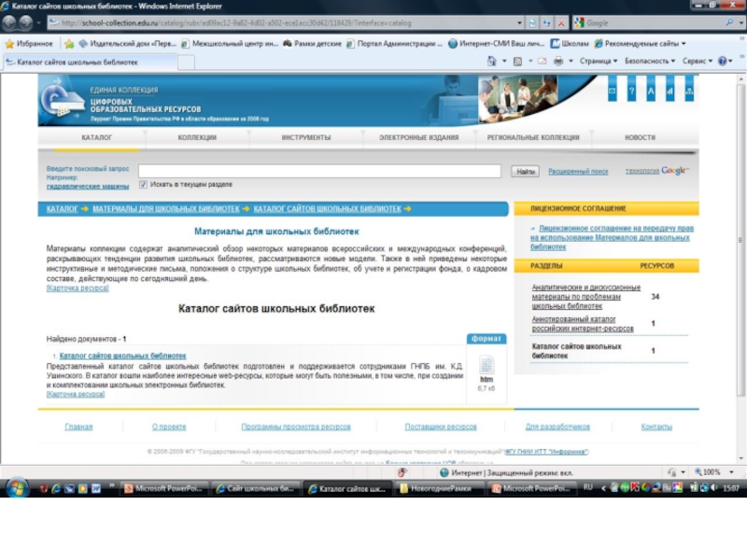Open the 'Безопасность' dropdown menu
Screen dimensions: 747x560
pos(650,61)
